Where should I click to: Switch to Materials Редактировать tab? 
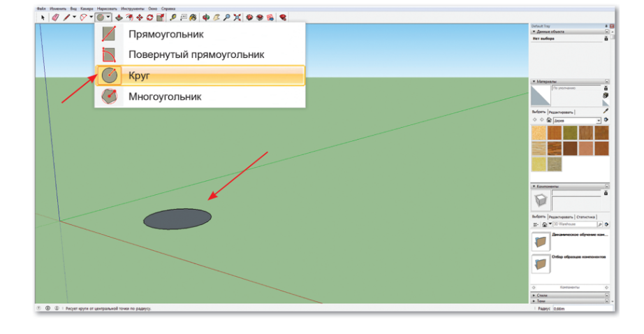pyautogui.click(x=561, y=112)
